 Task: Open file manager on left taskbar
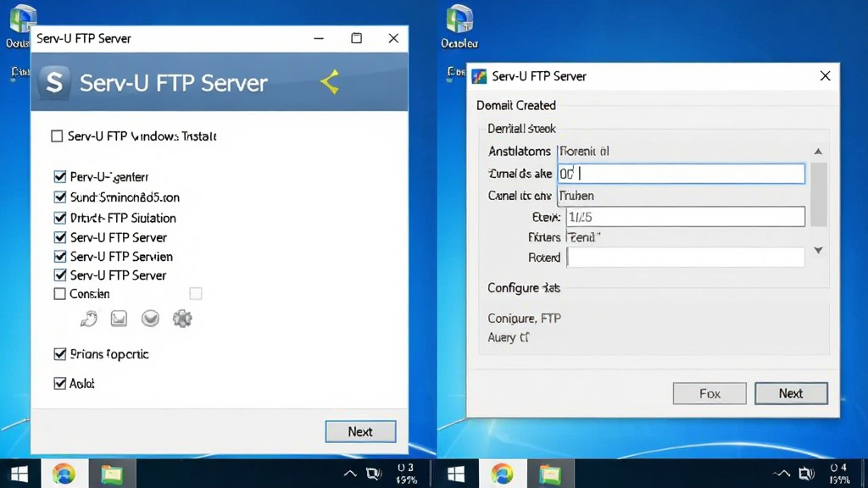pyautogui.click(x=112, y=474)
